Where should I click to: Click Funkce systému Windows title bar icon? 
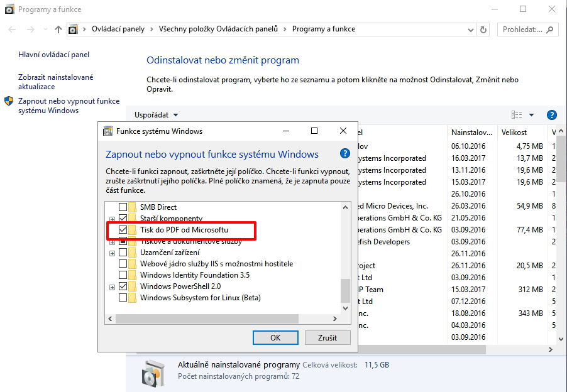[107, 131]
